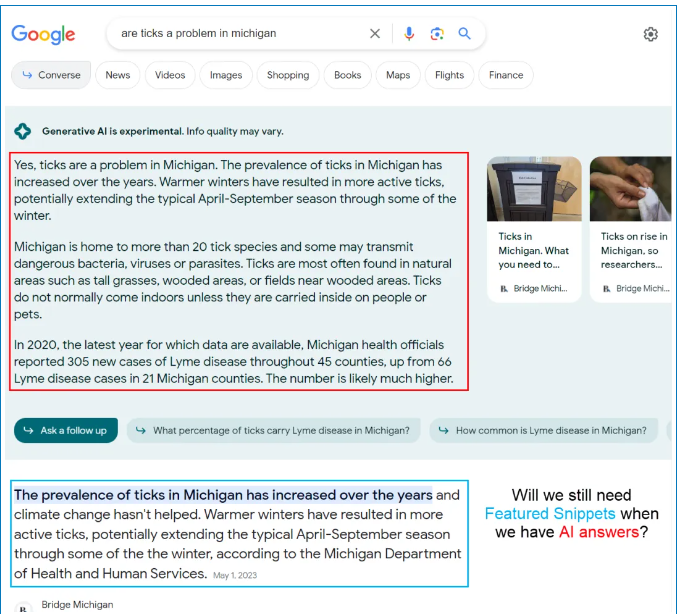Click the 'May 1, 2023' snippet date
This screenshot has width=680, height=614.
coord(235,575)
